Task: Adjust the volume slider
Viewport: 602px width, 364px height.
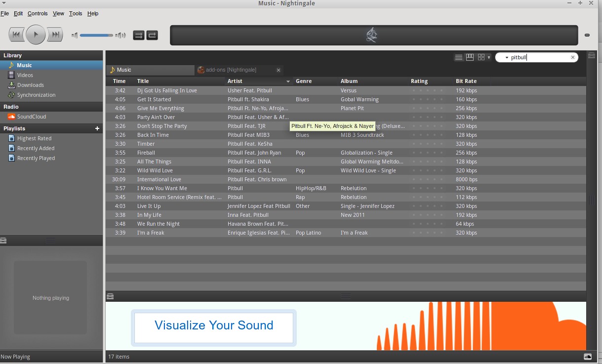Action: [x=97, y=35]
